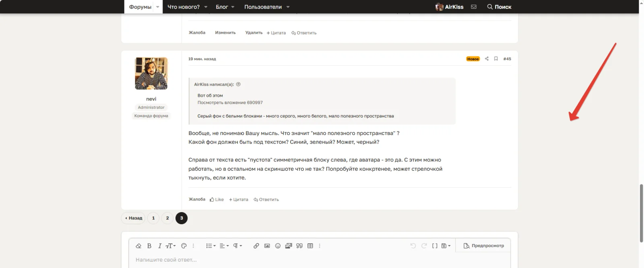
Task: Reply to post #45 via Ответить
Action: click(x=266, y=200)
